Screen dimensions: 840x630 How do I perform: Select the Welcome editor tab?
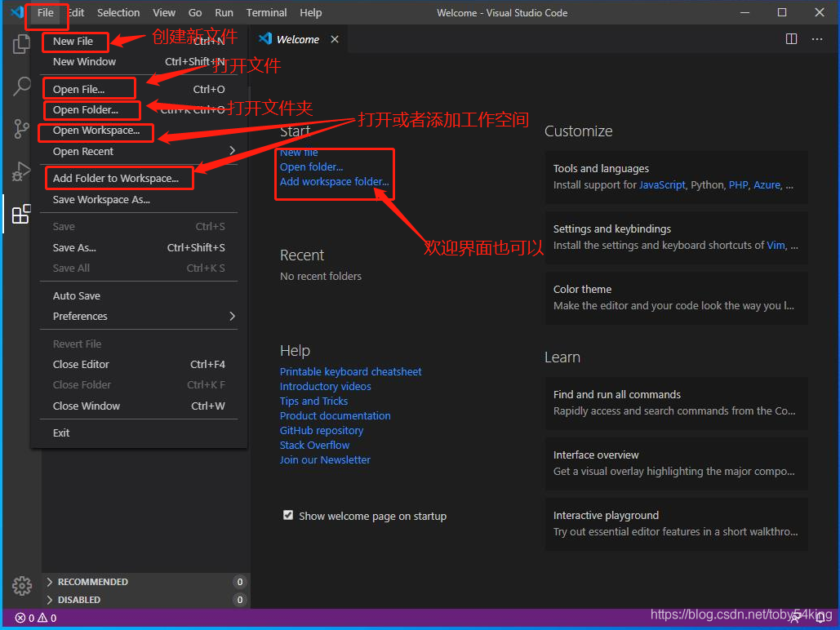coord(299,39)
